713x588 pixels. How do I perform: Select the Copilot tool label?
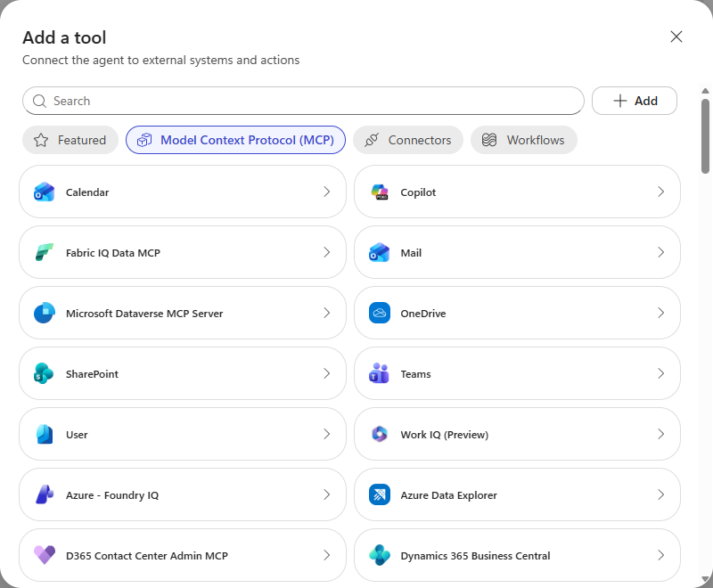click(x=418, y=192)
